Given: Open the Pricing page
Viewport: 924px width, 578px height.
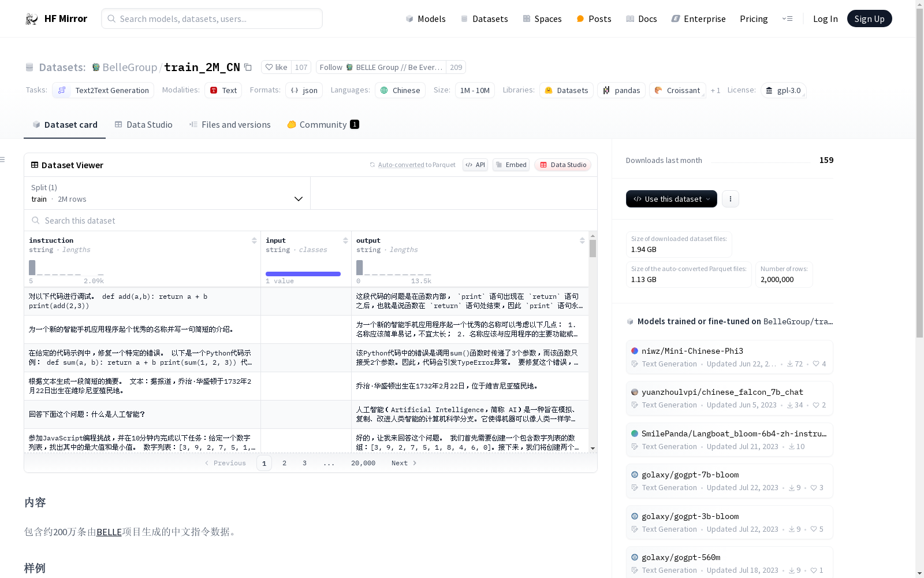Looking at the screenshot, I should [754, 19].
